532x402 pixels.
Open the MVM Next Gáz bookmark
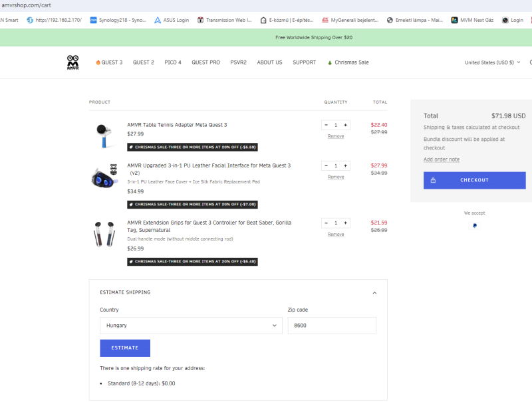coord(472,20)
